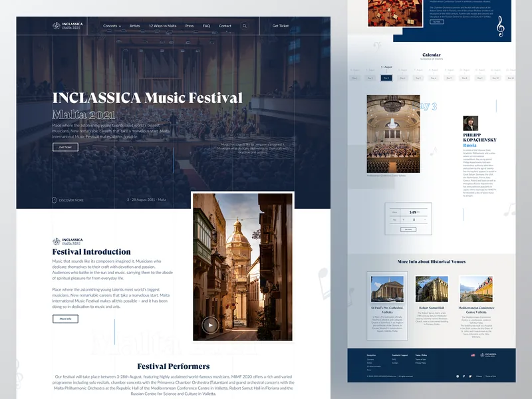Open the Contact page from header
The width and height of the screenshot is (532, 399).
tap(225, 26)
